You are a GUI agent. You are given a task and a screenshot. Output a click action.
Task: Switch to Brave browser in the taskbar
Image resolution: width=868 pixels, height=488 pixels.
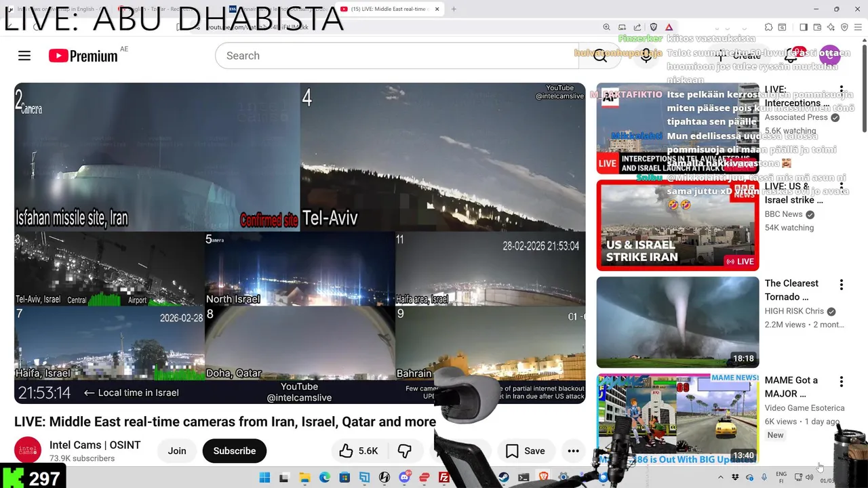[544, 477]
